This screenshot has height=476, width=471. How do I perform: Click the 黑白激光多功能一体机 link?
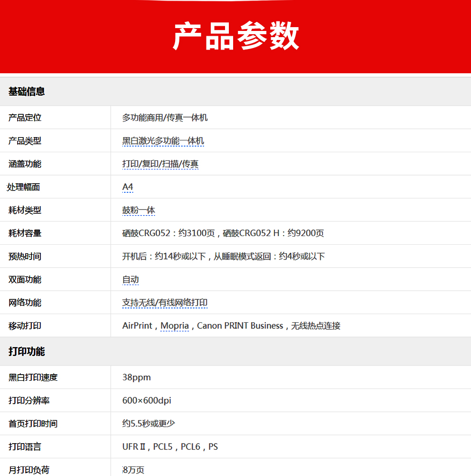point(163,141)
